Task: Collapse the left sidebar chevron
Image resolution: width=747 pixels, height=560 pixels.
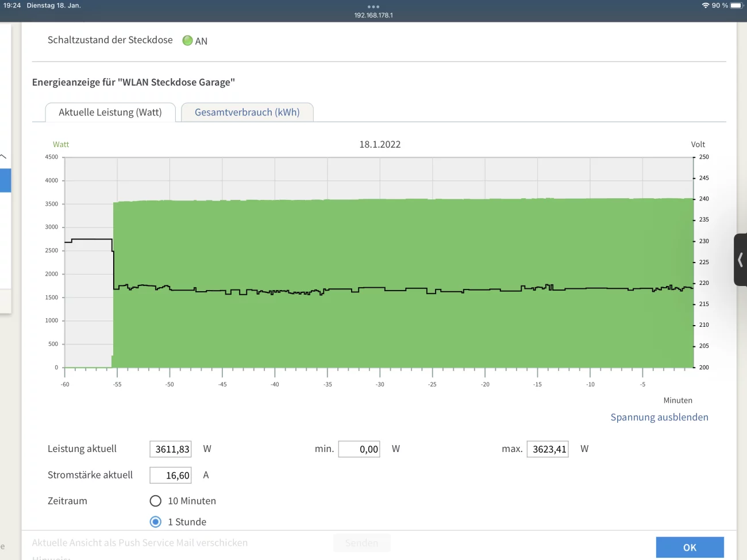Action: pyautogui.click(x=3, y=156)
